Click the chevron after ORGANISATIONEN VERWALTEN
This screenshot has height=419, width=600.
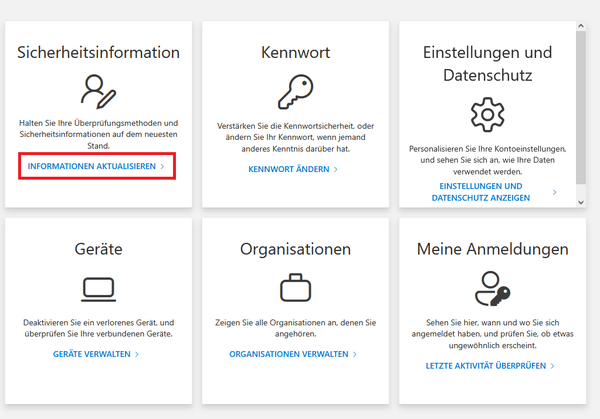pos(355,354)
